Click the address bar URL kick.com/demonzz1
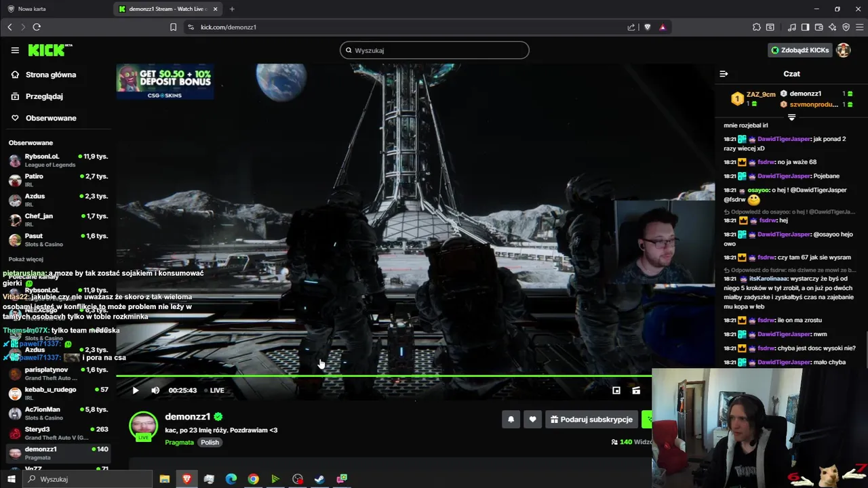 tap(229, 27)
